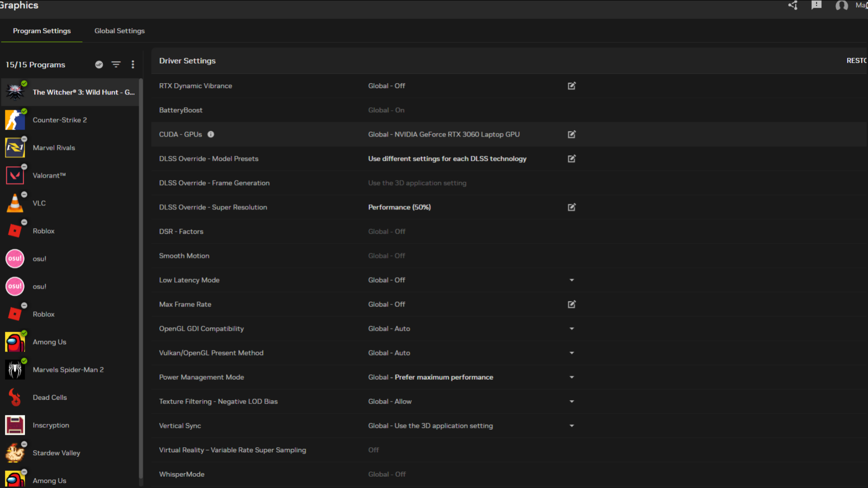The width and height of the screenshot is (868, 488).
Task: Edit CUDA - GPUs setting
Action: tap(571, 134)
